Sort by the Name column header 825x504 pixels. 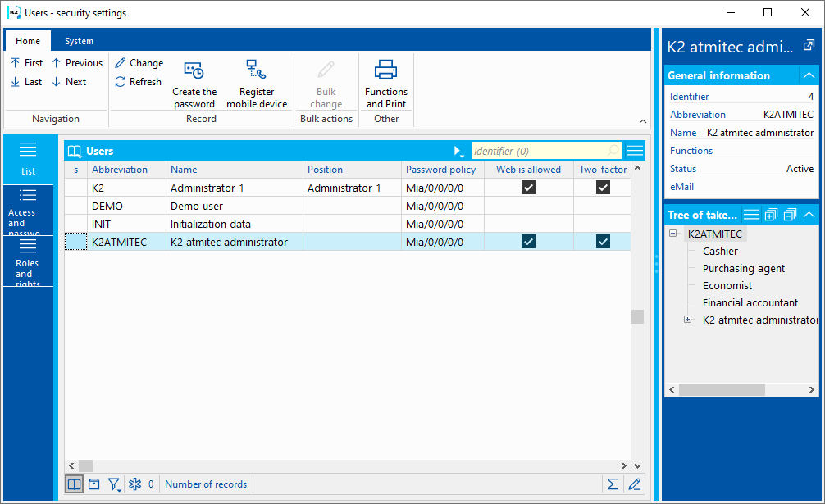click(235, 170)
